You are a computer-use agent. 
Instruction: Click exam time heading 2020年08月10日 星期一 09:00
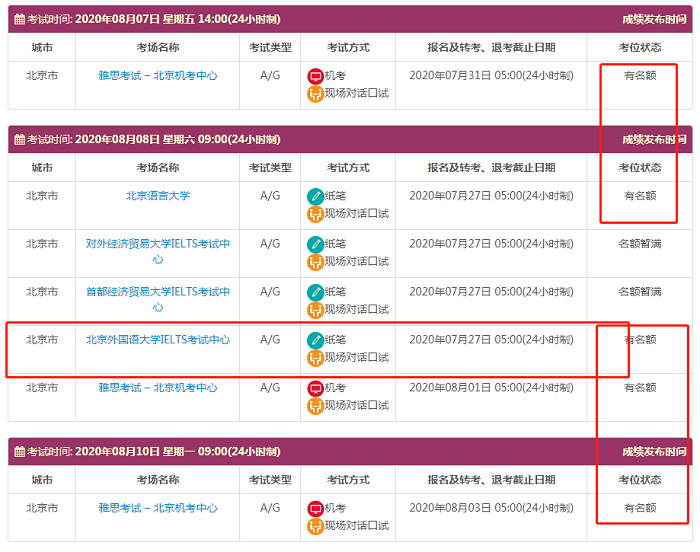178,452
